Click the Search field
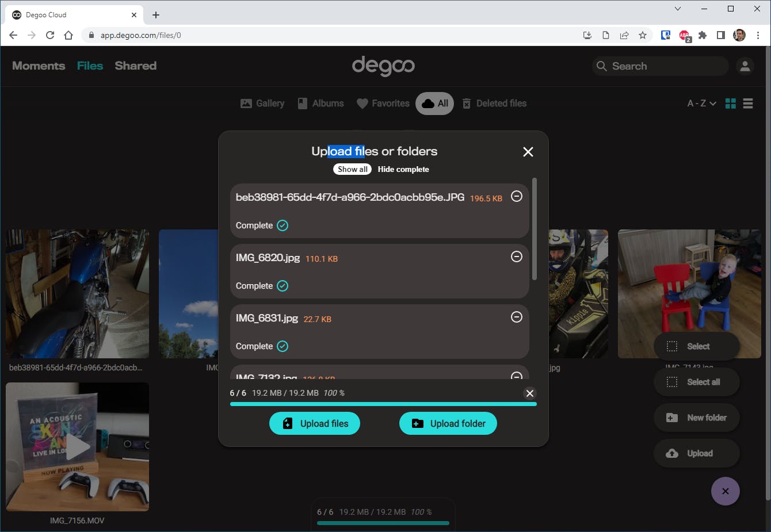This screenshot has width=771, height=532. [x=661, y=66]
